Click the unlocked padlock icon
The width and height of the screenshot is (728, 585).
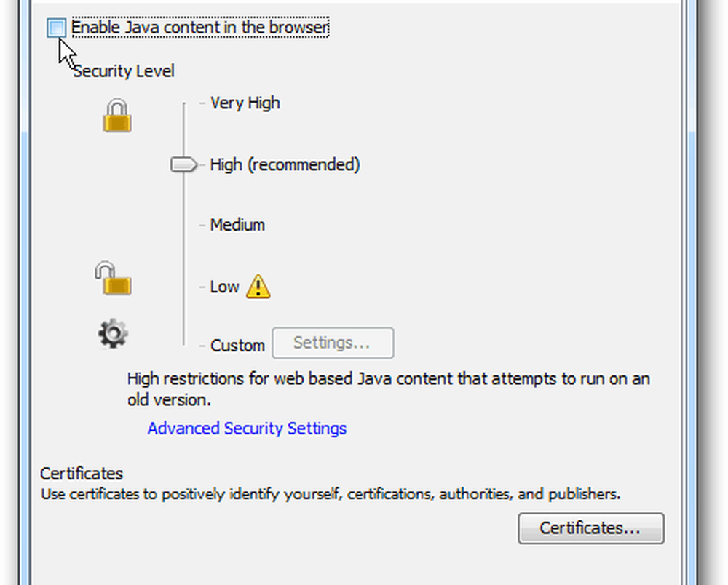[x=113, y=279]
